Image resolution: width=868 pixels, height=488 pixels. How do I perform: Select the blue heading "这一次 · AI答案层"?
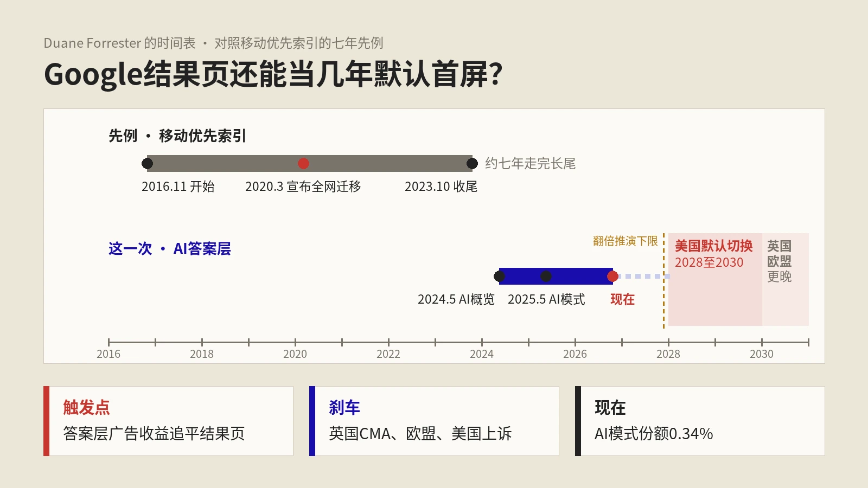(x=170, y=248)
